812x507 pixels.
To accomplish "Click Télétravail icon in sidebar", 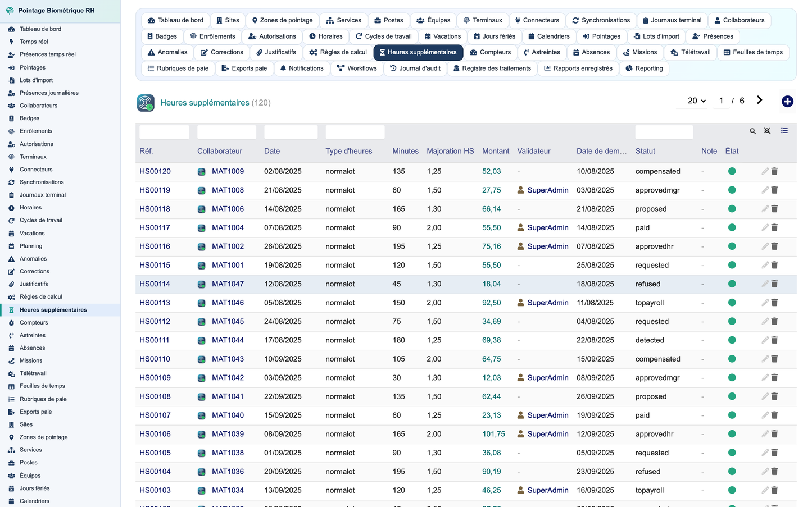I will [x=11, y=373].
